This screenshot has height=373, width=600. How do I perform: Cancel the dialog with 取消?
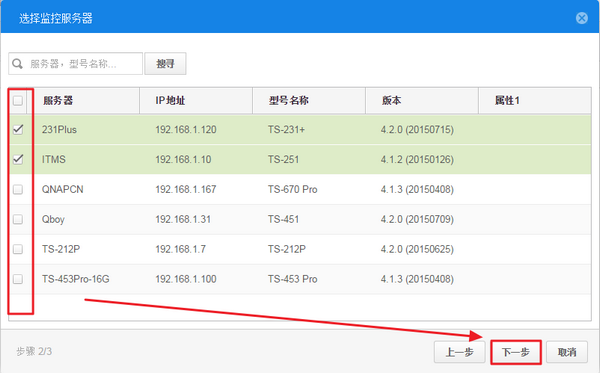point(567,352)
